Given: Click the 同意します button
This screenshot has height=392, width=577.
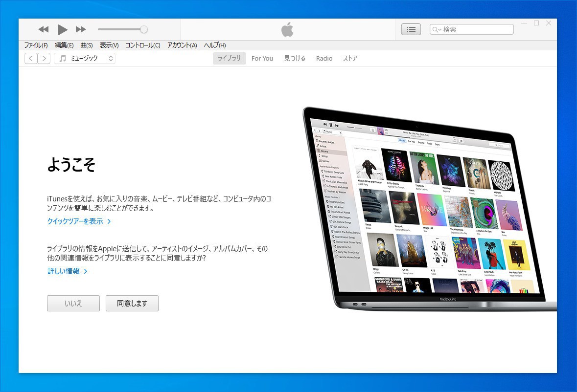Looking at the screenshot, I should pos(132,304).
